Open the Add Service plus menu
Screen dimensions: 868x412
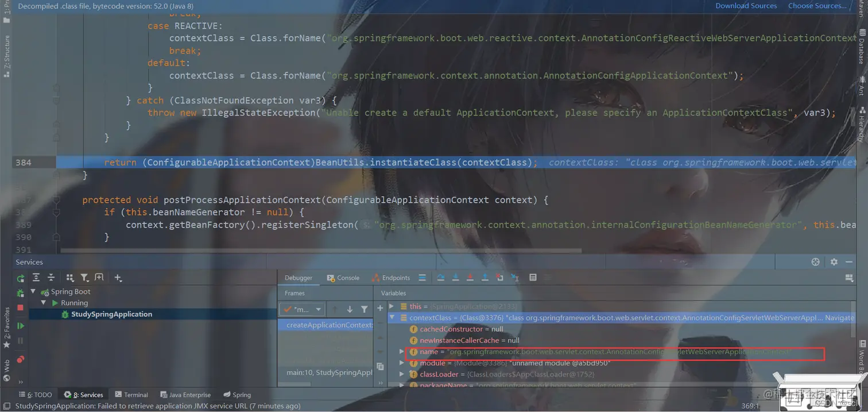[118, 278]
